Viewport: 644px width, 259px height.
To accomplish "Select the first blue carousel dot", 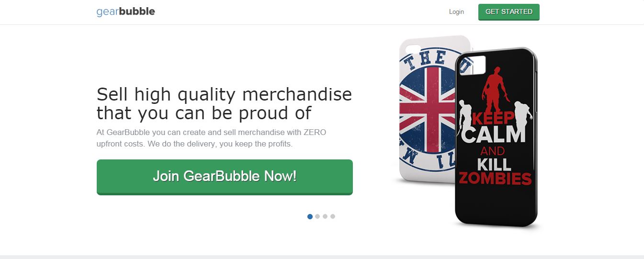I will (x=310, y=216).
